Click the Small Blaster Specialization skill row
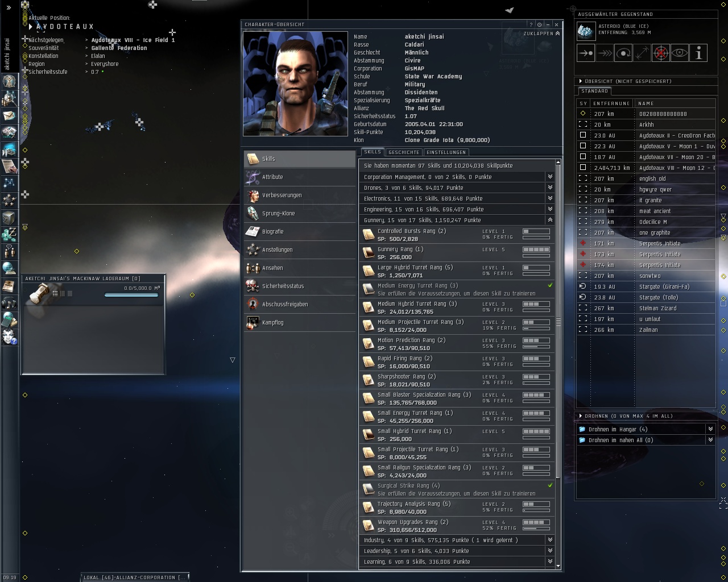 pyautogui.click(x=457, y=398)
